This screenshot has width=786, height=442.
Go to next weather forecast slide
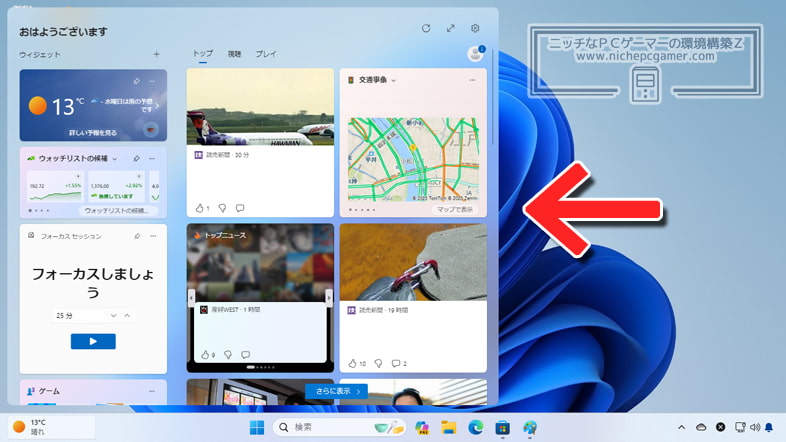[157, 106]
